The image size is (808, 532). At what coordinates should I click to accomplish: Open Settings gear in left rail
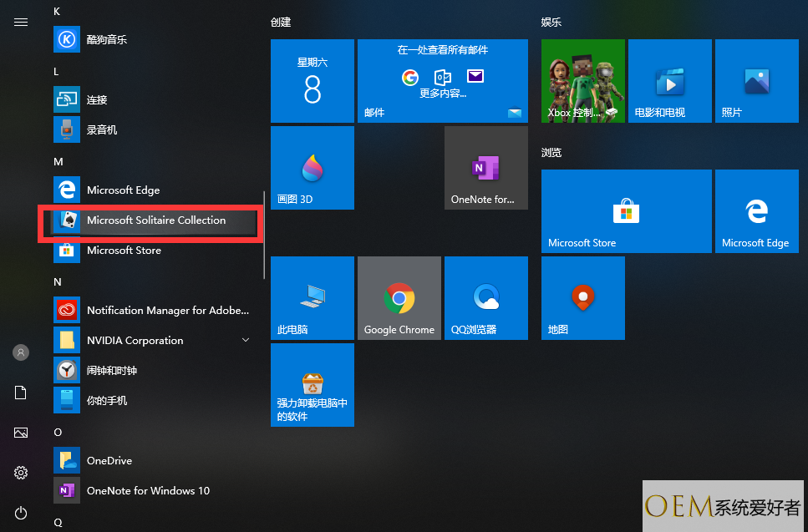21,473
